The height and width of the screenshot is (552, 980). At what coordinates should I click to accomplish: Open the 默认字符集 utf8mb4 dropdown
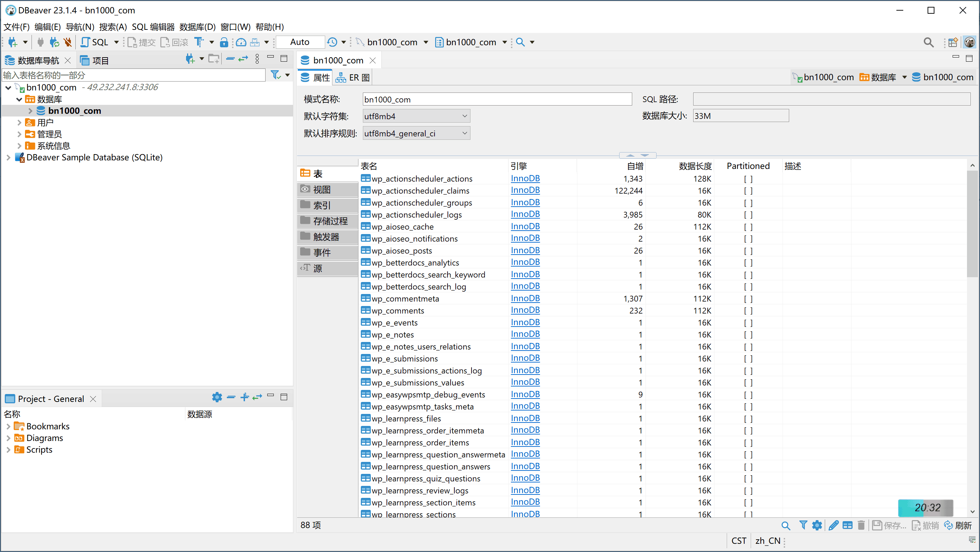416,116
